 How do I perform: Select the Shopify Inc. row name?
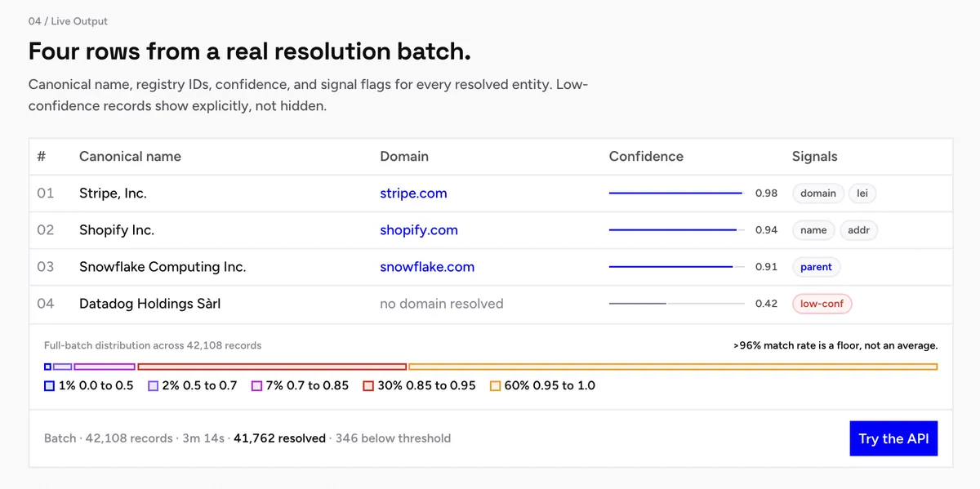pos(117,230)
